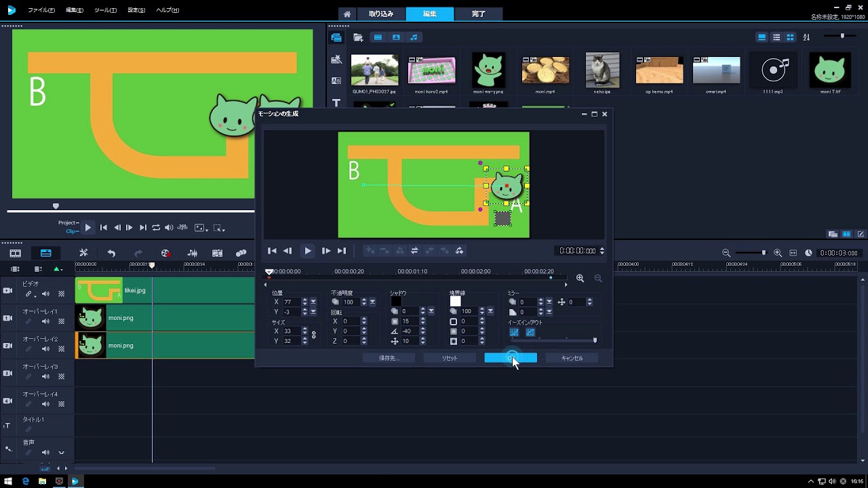Open the ファイル(F) menu
Viewport: 868px width, 488px height.
click(x=42, y=10)
